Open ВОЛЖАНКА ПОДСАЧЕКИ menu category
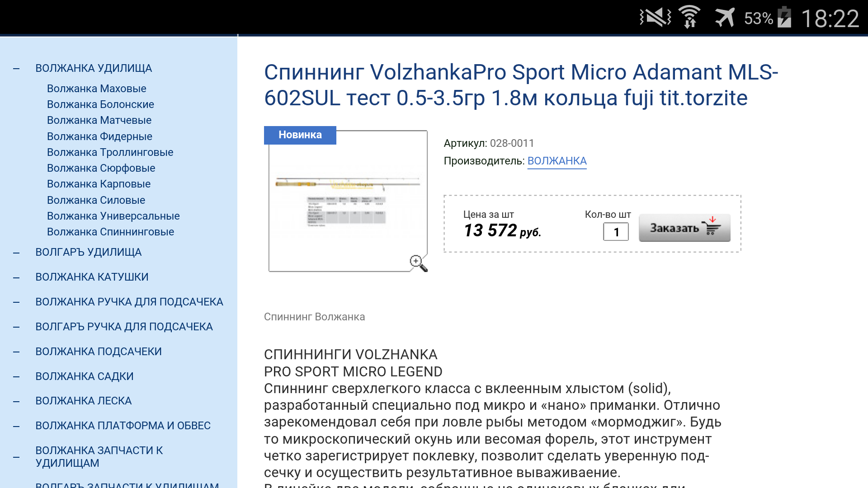 tap(99, 352)
